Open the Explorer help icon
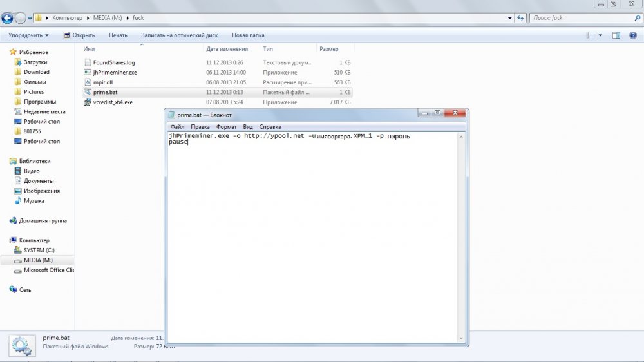The image size is (644, 362). pyautogui.click(x=633, y=35)
